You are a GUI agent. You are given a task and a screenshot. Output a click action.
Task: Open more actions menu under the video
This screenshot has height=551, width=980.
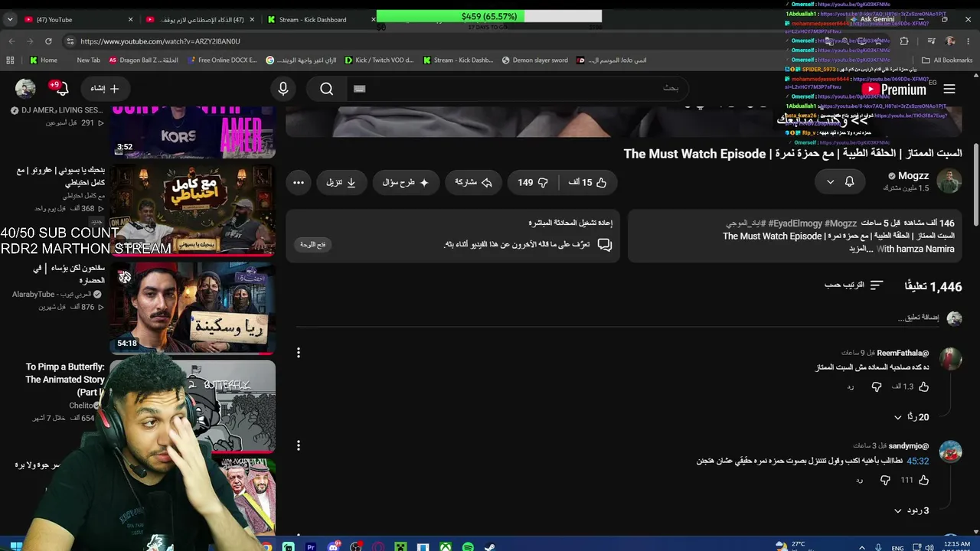click(x=299, y=182)
